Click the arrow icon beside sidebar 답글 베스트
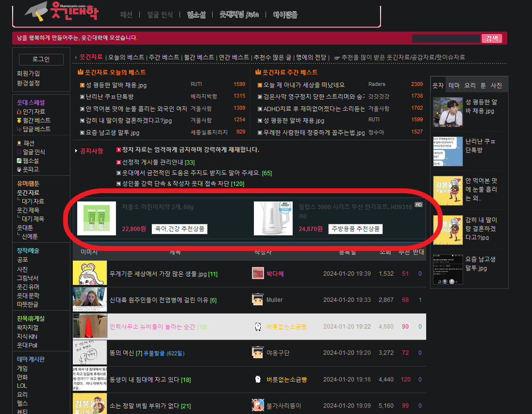Image resolution: width=532 pixels, height=414 pixels. [x=19, y=129]
